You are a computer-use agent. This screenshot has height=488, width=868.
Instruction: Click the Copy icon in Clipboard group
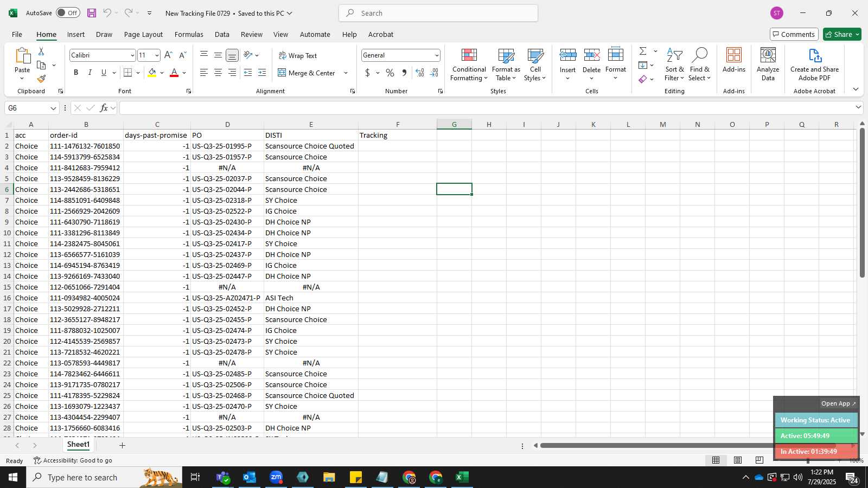[41, 65]
